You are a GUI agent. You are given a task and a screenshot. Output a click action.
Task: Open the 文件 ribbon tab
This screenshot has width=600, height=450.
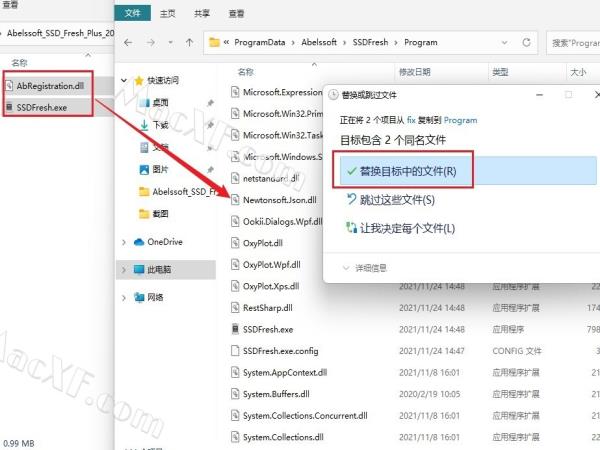132,14
